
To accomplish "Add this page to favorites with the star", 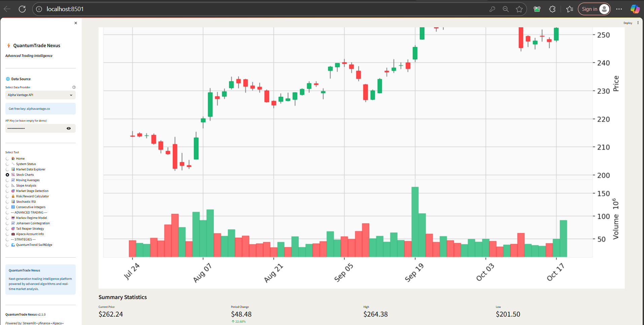I will coord(519,9).
